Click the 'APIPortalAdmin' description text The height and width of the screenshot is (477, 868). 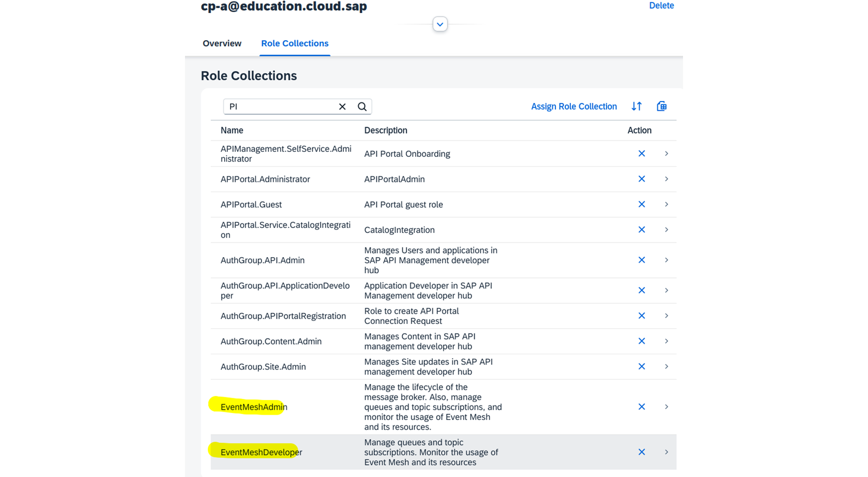click(x=394, y=179)
